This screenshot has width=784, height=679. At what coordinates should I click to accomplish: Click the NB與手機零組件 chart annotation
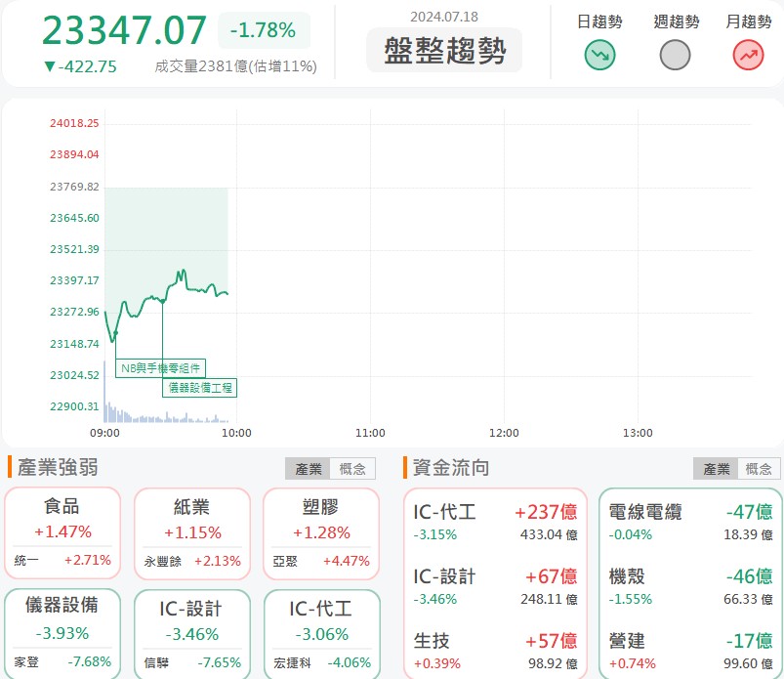pos(160,368)
